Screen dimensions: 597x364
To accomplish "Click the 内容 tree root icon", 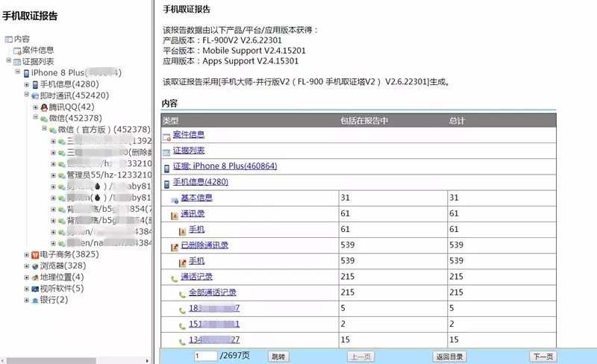I will pos(8,40).
